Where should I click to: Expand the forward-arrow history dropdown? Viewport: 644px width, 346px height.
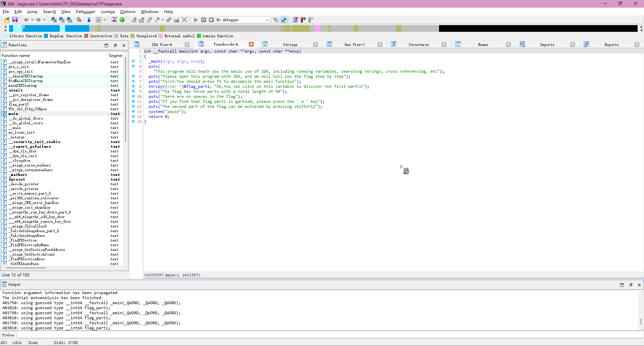tap(44, 20)
